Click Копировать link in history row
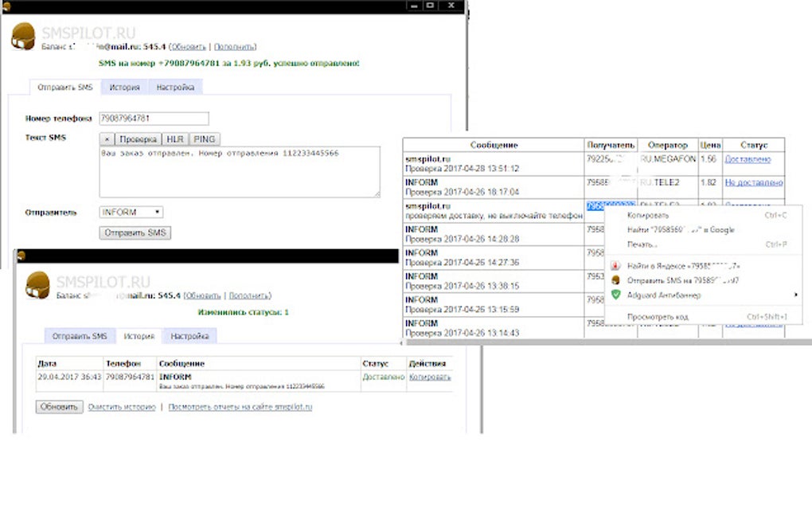The height and width of the screenshot is (508, 812). point(430,377)
